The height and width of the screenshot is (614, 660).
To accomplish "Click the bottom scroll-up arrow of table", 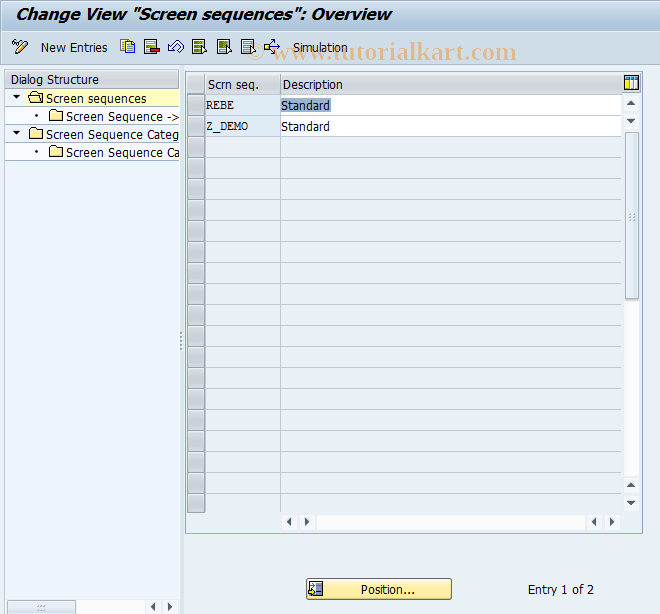I will (x=631, y=485).
